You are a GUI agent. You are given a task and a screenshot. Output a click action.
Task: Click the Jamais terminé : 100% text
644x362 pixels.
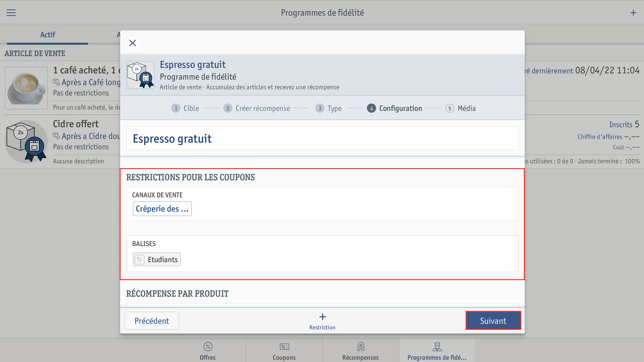(x=609, y=161)
